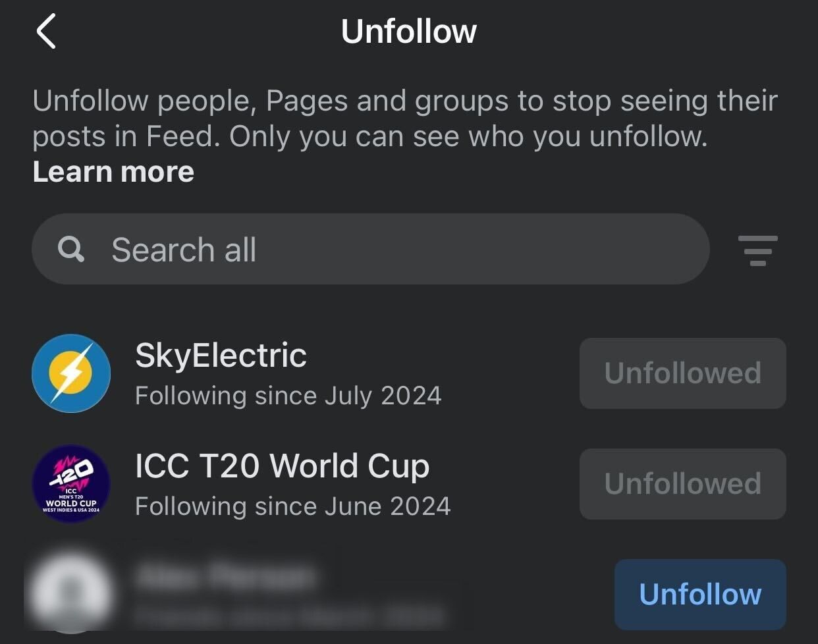Open the Learn more link

[x=113, y=172]
